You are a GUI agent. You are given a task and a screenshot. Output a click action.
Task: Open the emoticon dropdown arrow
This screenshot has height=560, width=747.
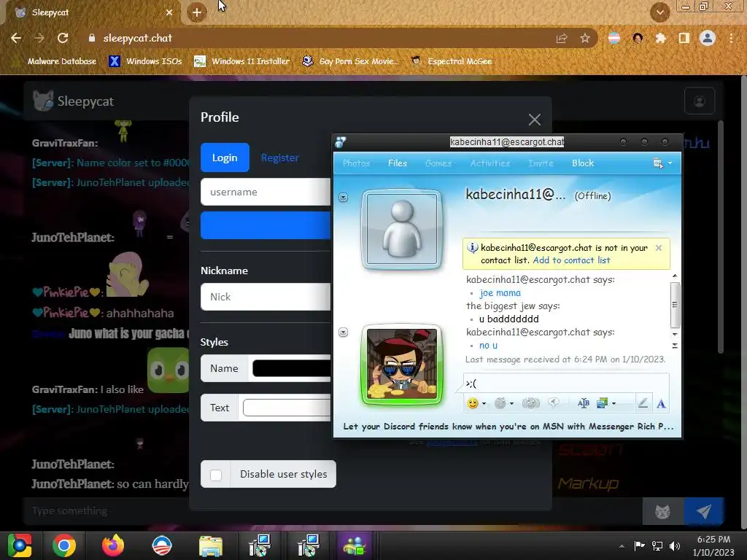pos(484,404)
